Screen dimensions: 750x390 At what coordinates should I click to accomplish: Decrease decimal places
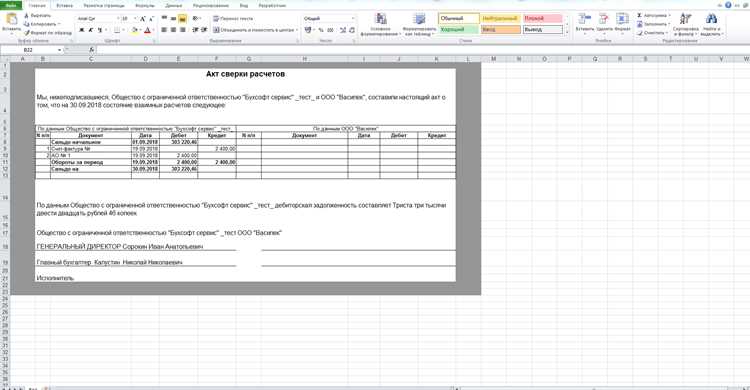pyautogui.click(x=352, y=30)
